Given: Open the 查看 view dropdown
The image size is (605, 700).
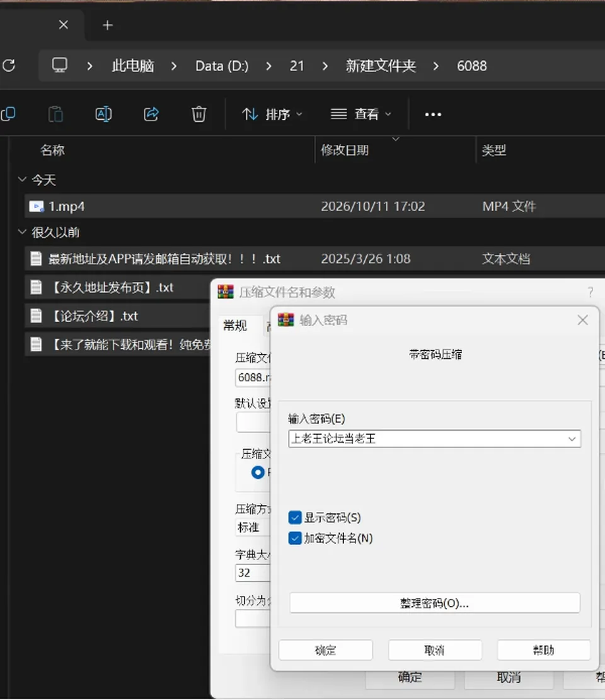Looking at the screenshot, I should [x=361, y=114].
